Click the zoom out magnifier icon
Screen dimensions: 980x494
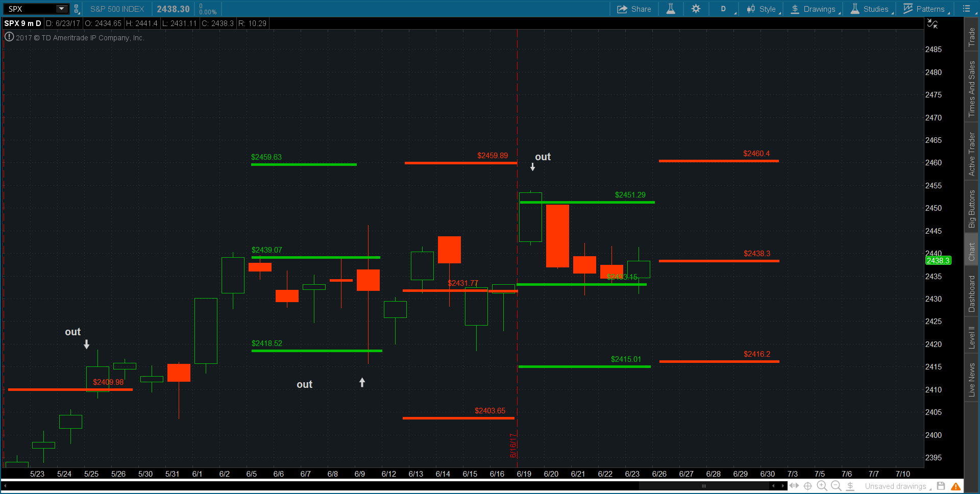(x=836, y=486)
